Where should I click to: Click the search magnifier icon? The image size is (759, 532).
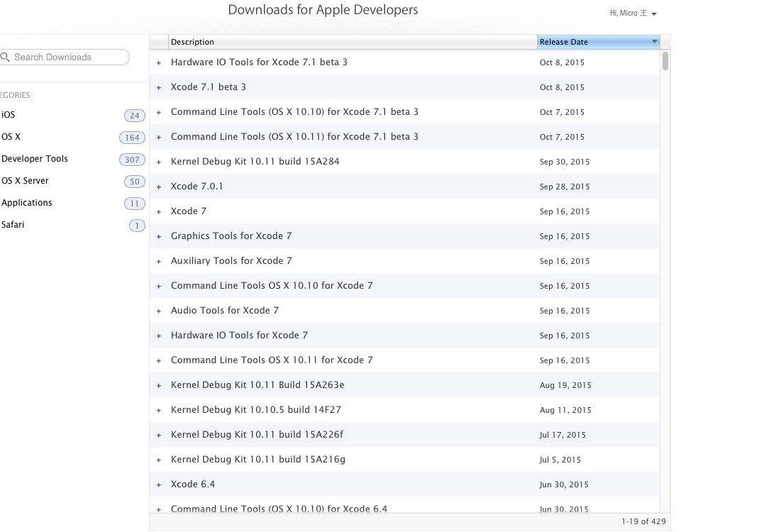6,57
